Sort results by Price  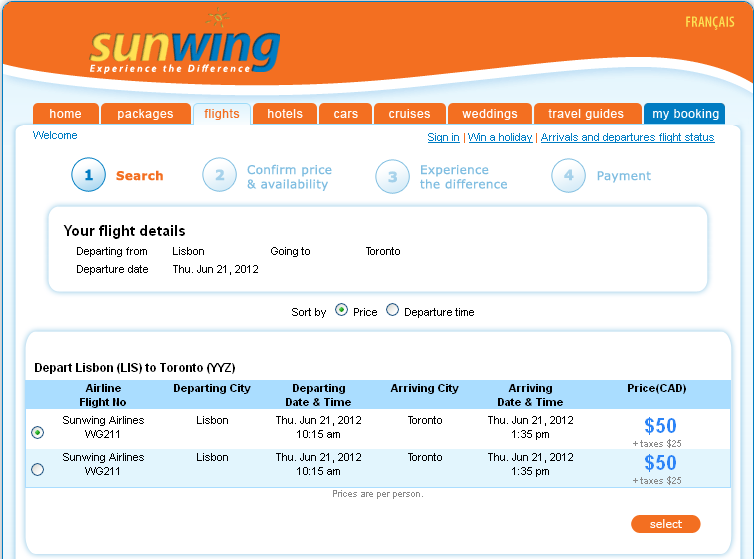(341, 310)
